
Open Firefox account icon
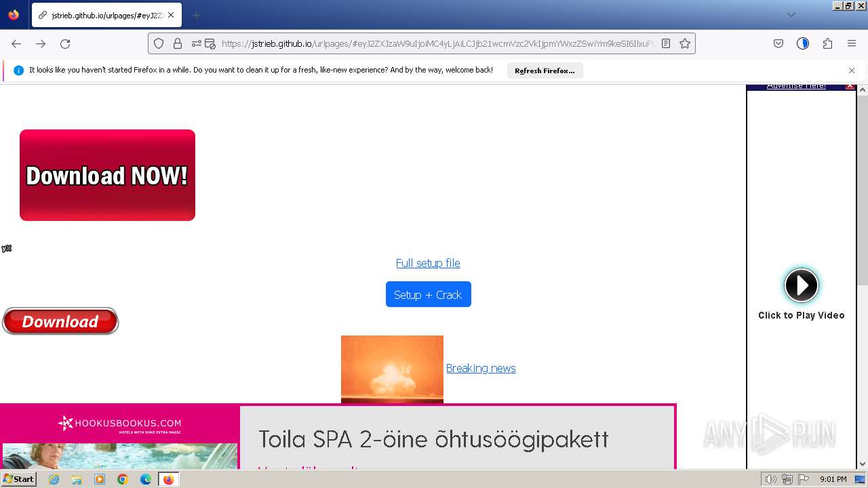coord(803,43)
